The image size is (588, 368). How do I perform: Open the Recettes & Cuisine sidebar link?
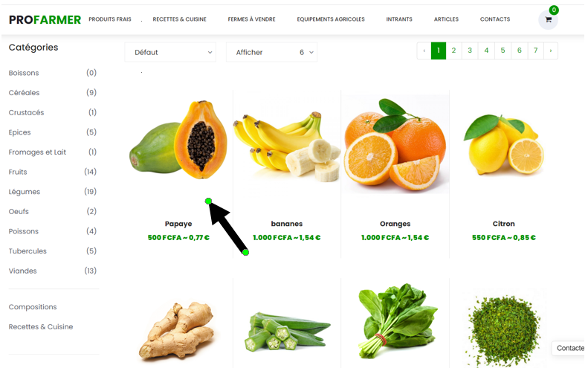point(41,326)
